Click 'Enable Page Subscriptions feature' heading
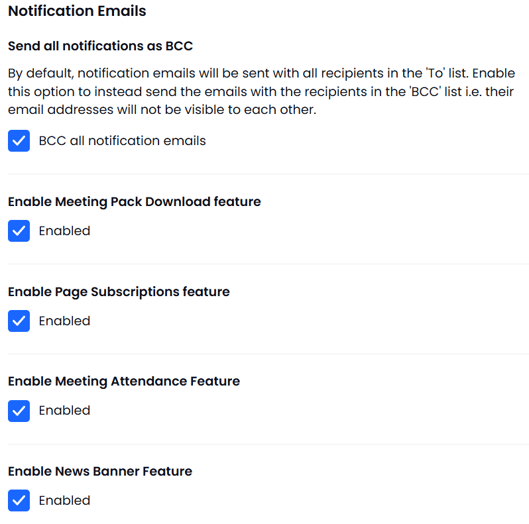The image size is (529, 524). coord(119,292)
